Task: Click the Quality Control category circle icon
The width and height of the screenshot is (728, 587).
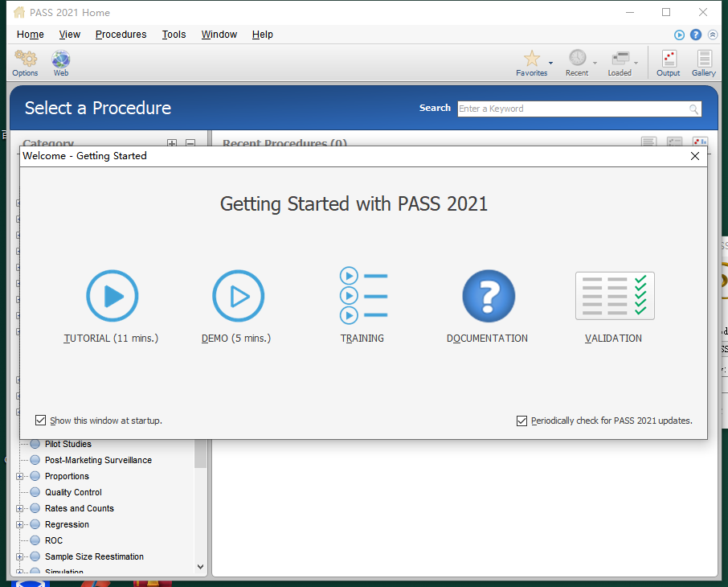Action: click(35, 492)
